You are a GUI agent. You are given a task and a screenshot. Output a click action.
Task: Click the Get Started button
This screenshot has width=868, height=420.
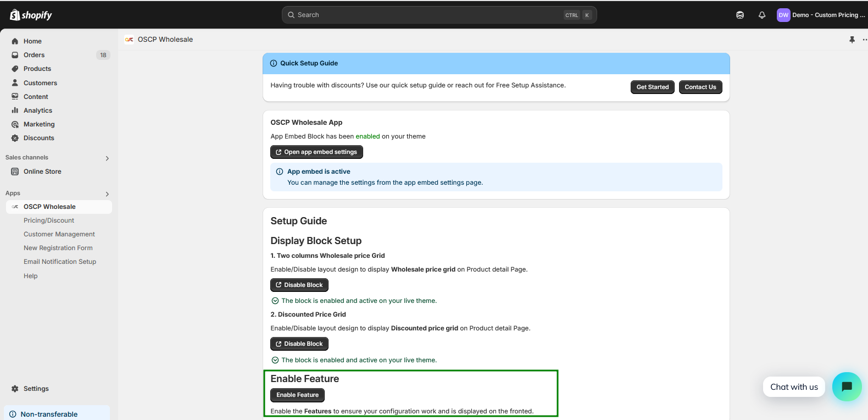[652, 87]
